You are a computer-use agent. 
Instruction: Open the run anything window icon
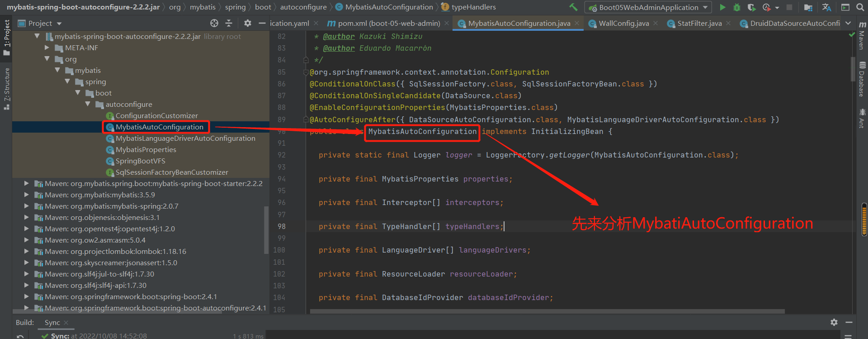(x=845, y=7)
